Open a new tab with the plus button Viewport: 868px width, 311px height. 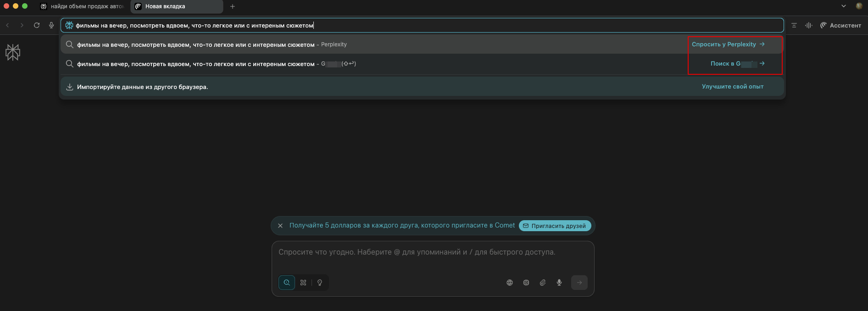(233, 6)
